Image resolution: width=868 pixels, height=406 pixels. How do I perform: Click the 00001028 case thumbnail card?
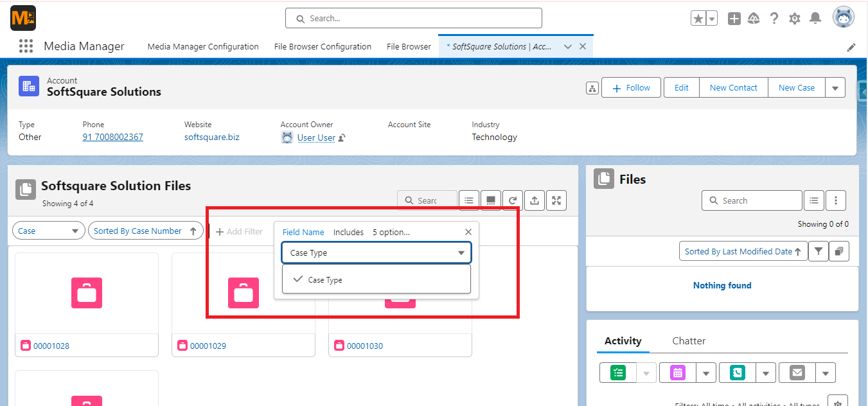87,293
